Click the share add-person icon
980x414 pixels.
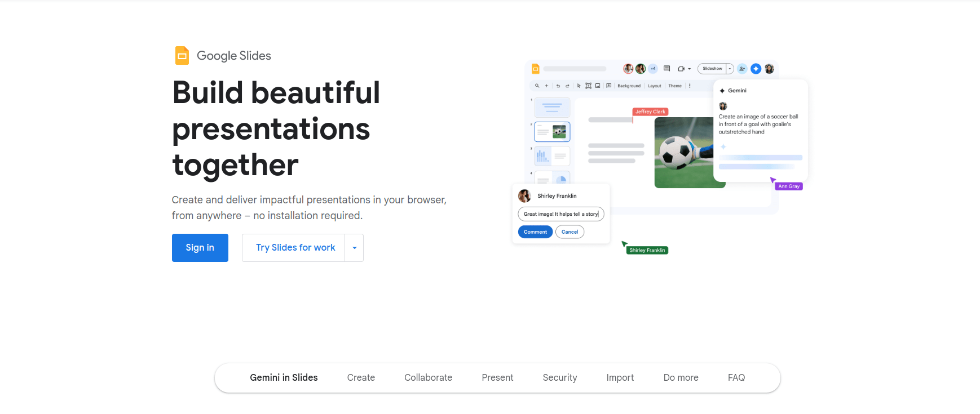742,69
